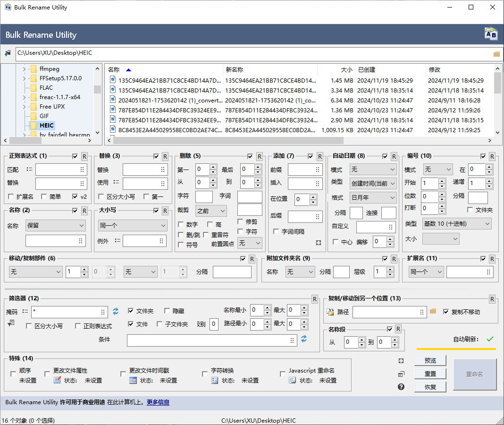
Task: Open the 大小写 dropdown showing 同一个
Action: click(133, 226)
